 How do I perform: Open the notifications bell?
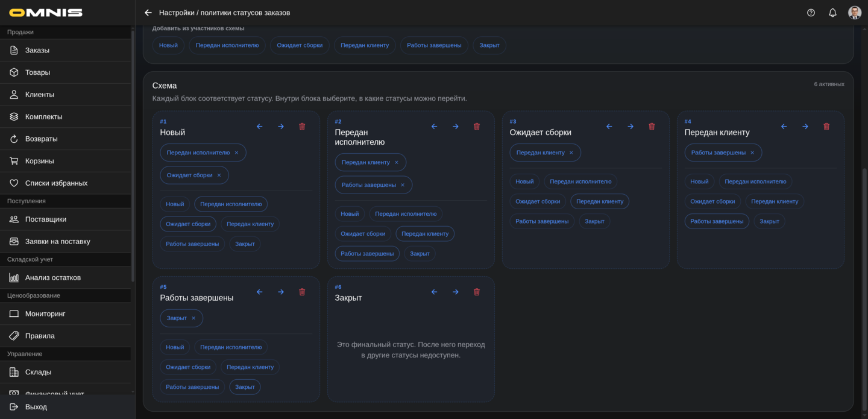pos(832,13)
